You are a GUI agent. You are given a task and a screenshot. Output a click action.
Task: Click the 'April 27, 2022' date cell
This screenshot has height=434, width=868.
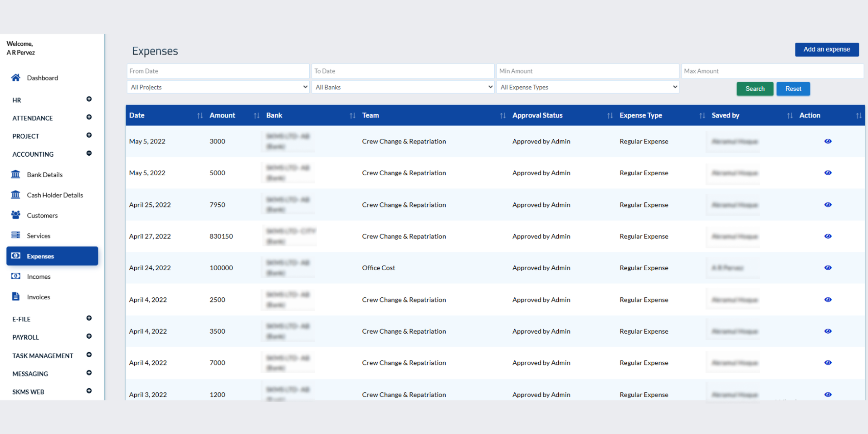pyautogui.click(x=150, y=236)
